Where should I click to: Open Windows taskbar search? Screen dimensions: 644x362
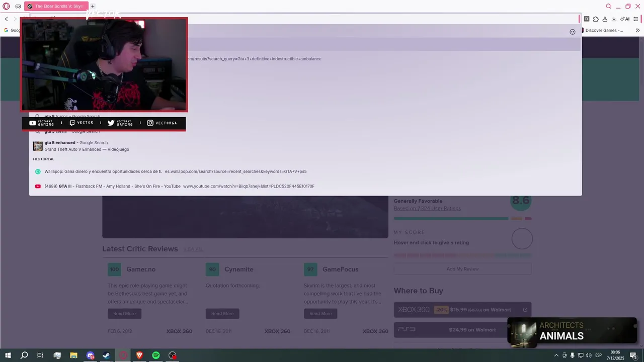pyautogui.click(x=24, y=355)
